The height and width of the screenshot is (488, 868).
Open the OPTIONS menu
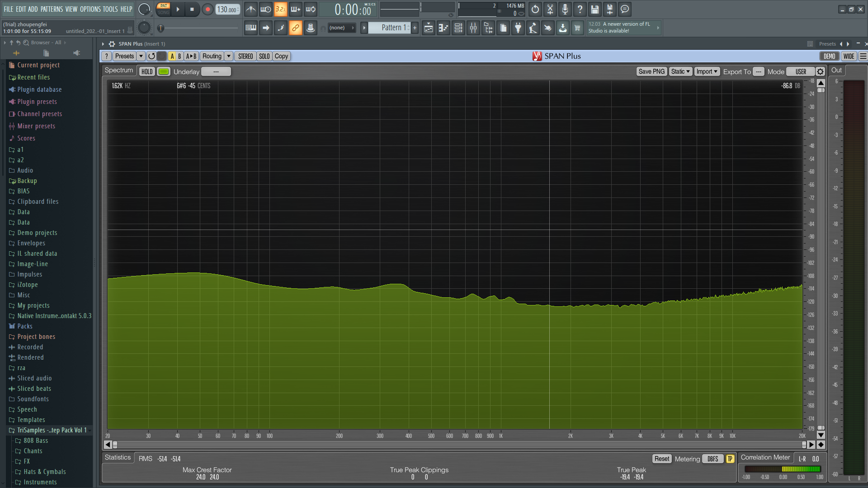pyautogui.click(x=90, y=9)
